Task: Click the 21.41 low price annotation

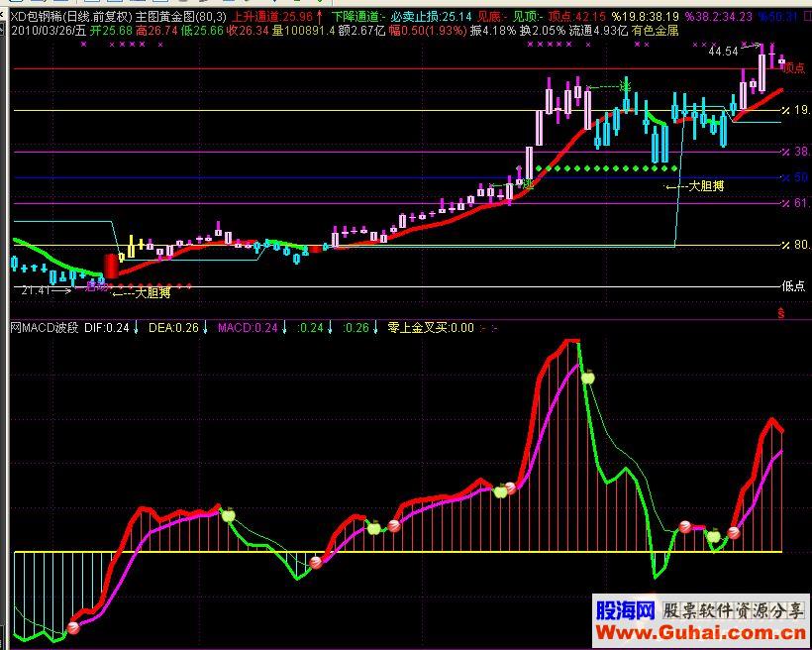Action: (x=36, y=290)
